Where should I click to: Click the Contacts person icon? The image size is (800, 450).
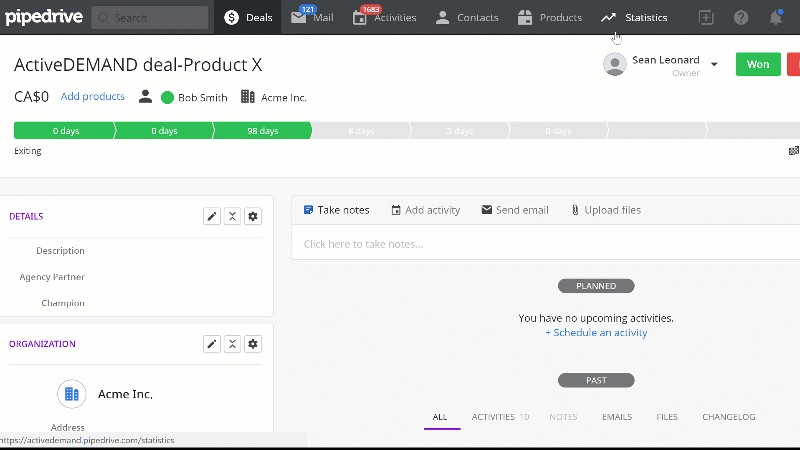pos(442,18)
